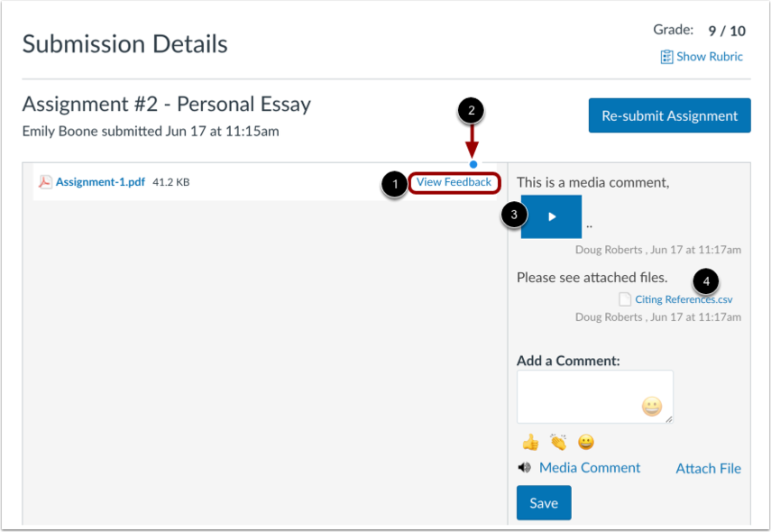The height and width of the screenshot is (532, 771).
Task: Click into the Add a Comment text box
Action: tap(594, 397)
